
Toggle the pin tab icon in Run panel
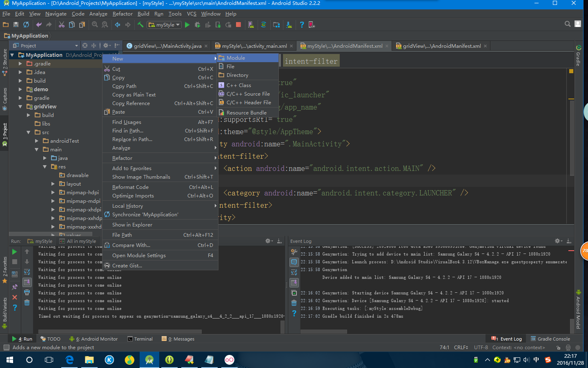point(15,287)
